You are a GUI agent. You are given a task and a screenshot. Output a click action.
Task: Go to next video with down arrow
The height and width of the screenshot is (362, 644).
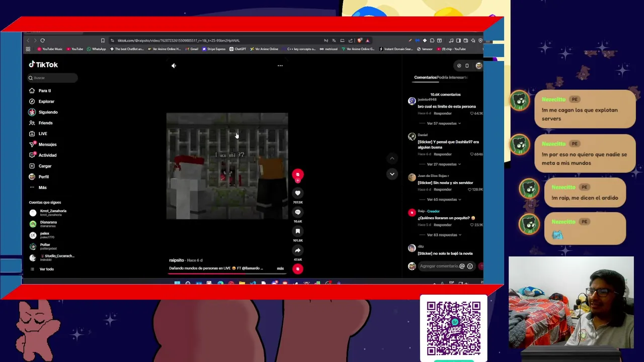392,174
